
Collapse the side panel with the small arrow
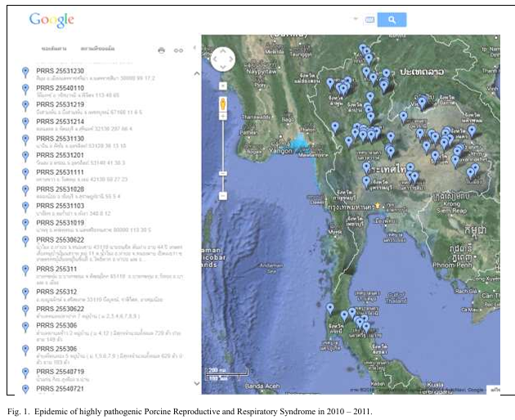tap(195, 48)
